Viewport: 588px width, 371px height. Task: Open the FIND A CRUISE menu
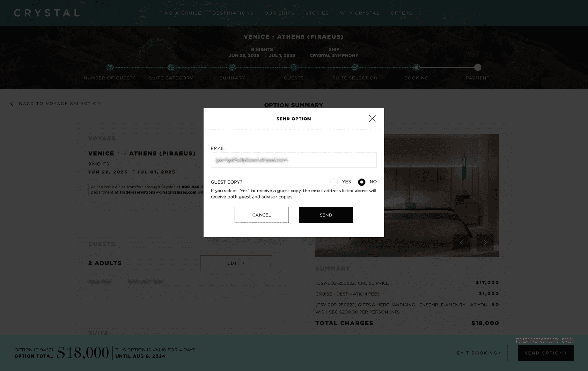pos(180,13)
